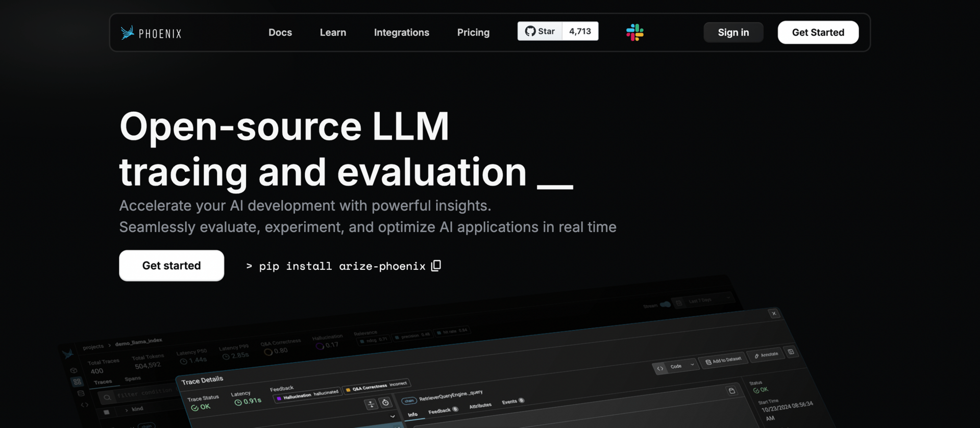The height and width of the screenshot is (428, 980).
Task: Click the 'Hallucination hallucinated' feedback label
Action: (307, 395)
